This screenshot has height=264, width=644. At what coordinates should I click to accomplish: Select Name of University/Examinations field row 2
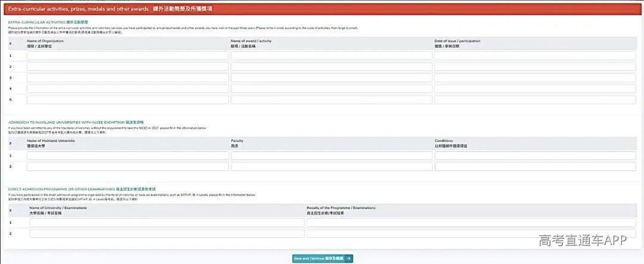[167, 234]
